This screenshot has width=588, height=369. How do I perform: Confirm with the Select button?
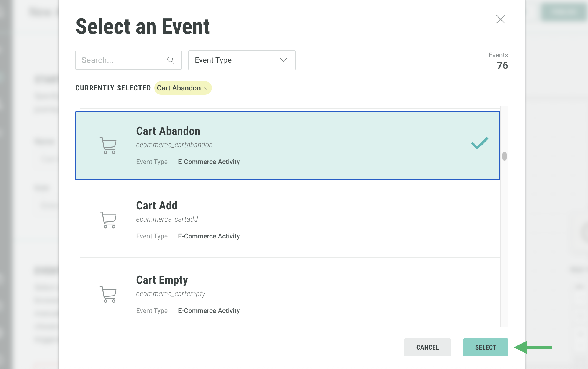click(x=486, y=347)
